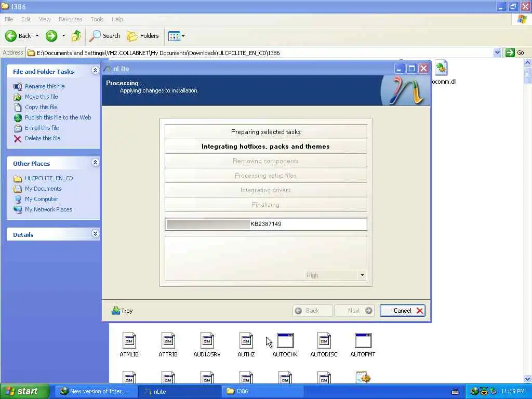Collapse File and Folder Tasks panel
The height and width of the screenshot is (399, 532).
click(x=96, y=70)
